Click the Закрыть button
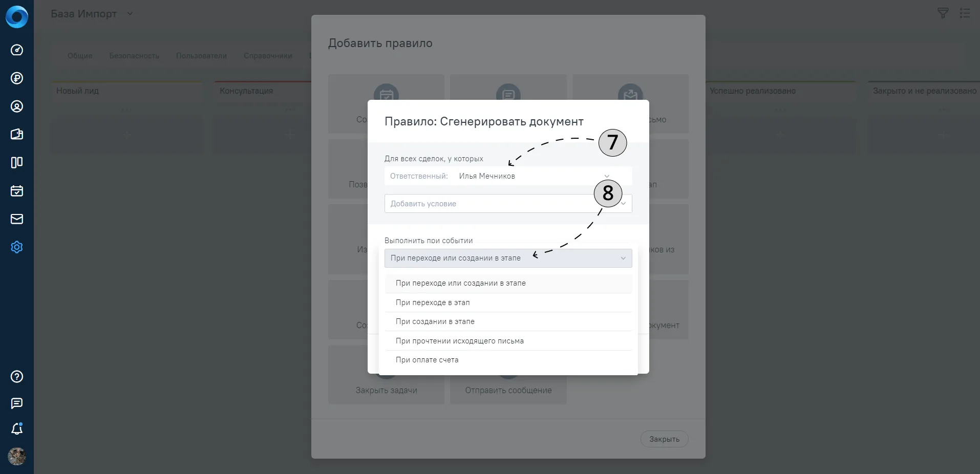Image resolution: width=980 pixels, height=474 pixels. (x=664, y=439)
